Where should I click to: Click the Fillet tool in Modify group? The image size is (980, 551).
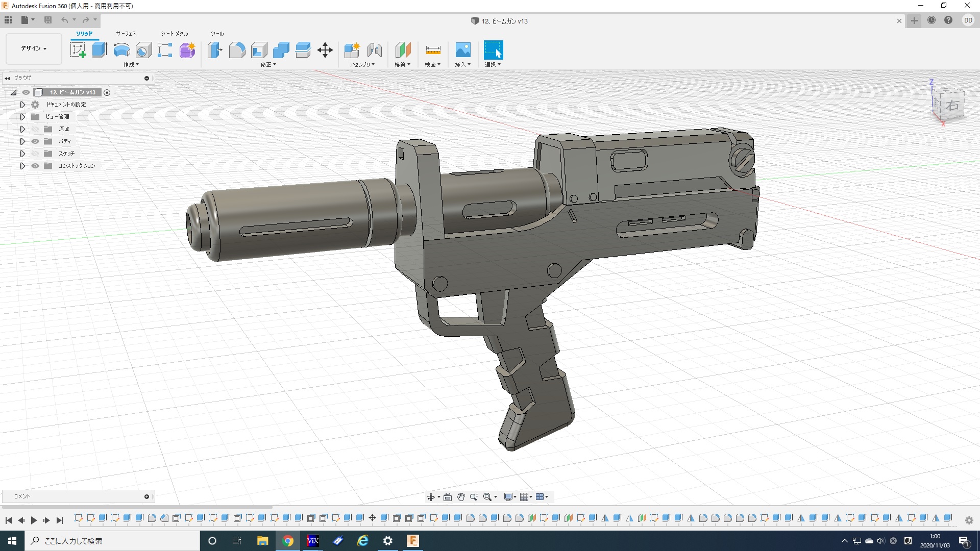point(237,50)
